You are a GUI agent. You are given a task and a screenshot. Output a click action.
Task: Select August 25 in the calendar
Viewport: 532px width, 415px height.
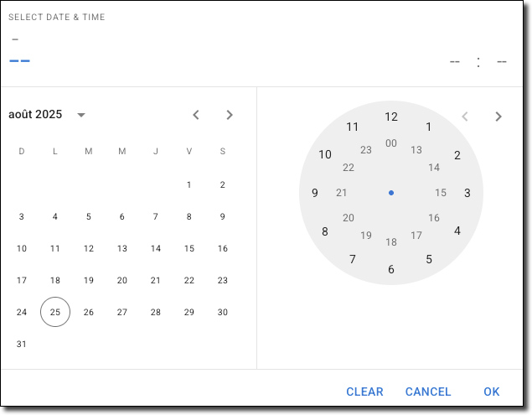tap(55, 312)
